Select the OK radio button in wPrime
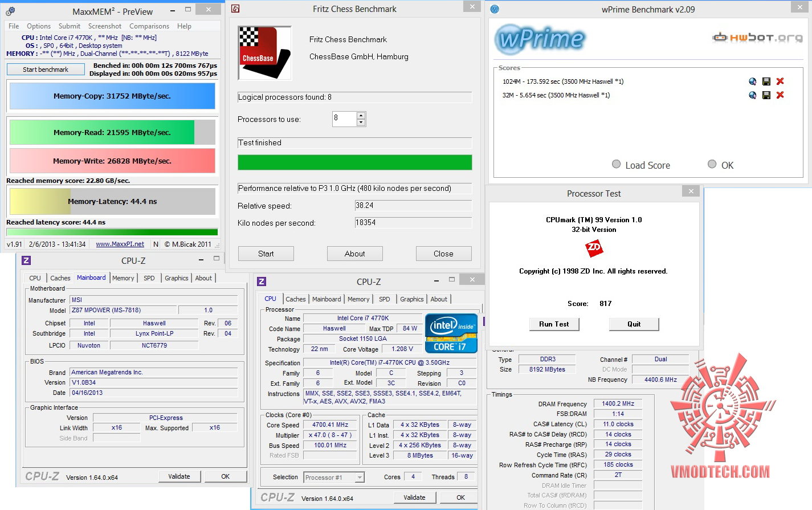Viewport: 812px width, 510px height. (712, 164)
